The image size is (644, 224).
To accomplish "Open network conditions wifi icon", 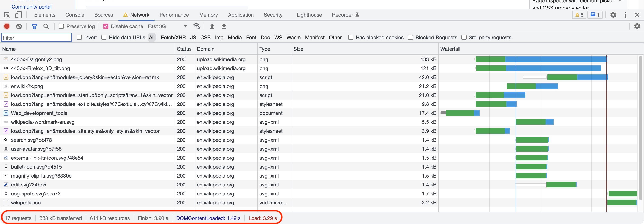I will pos(197,26).
